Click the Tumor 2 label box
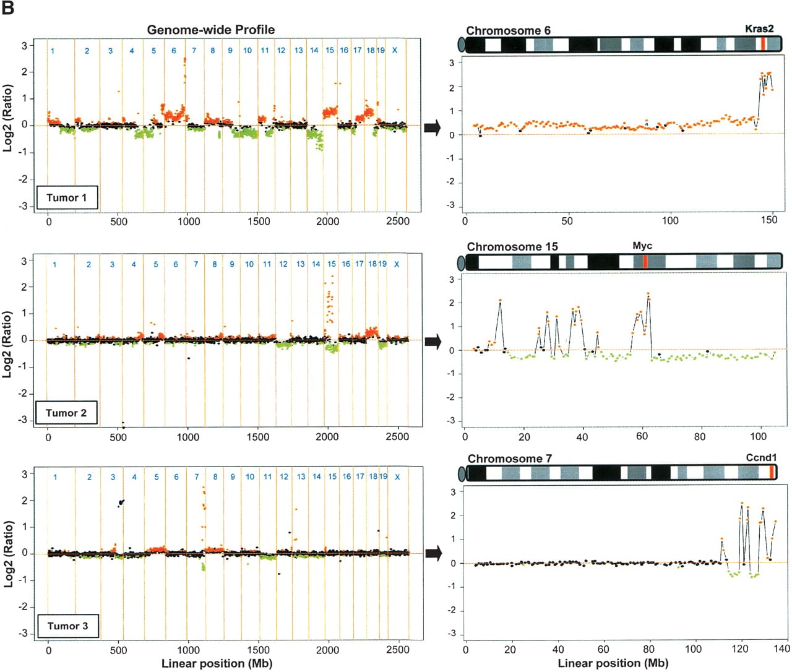Screen dimensions: 792x672 coord(66,413)
